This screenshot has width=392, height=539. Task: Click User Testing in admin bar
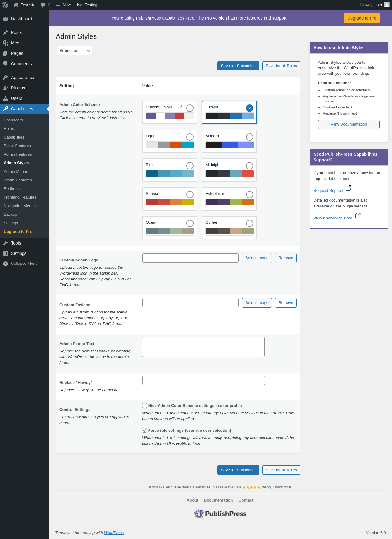86,5
